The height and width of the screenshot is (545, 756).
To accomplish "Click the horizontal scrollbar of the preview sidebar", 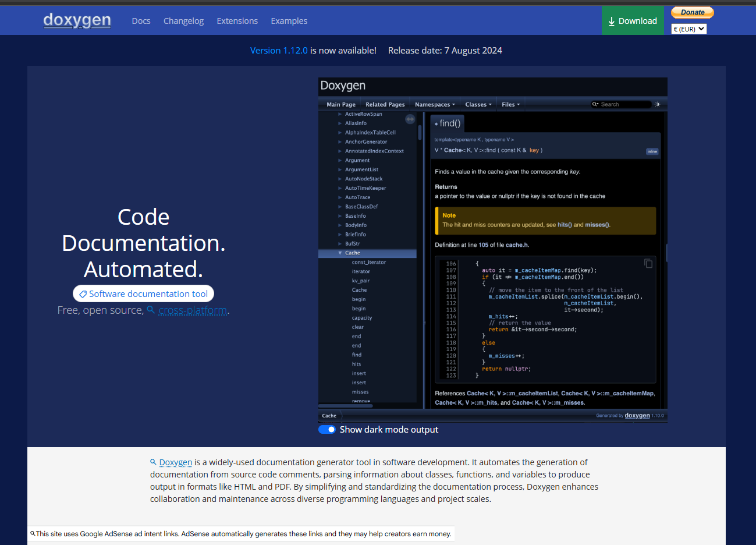I will click(x=345, y=405).
